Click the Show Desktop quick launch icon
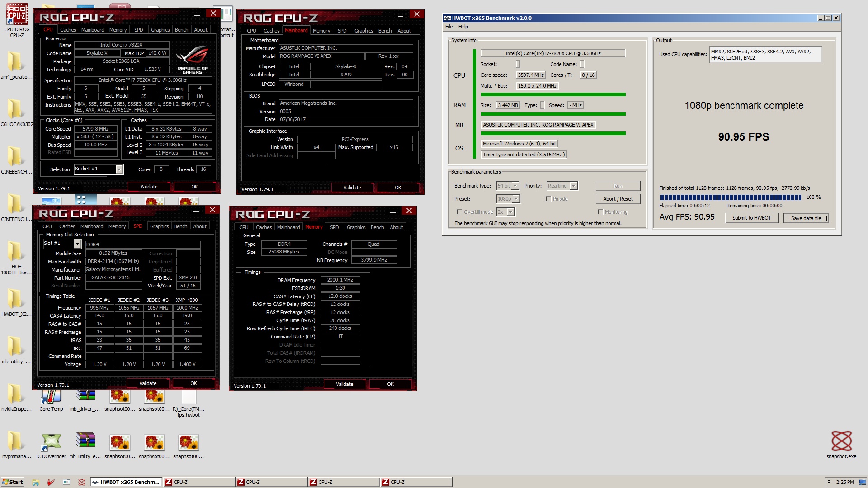This screenshot has width=868, height=488. [x=66, y=482]
